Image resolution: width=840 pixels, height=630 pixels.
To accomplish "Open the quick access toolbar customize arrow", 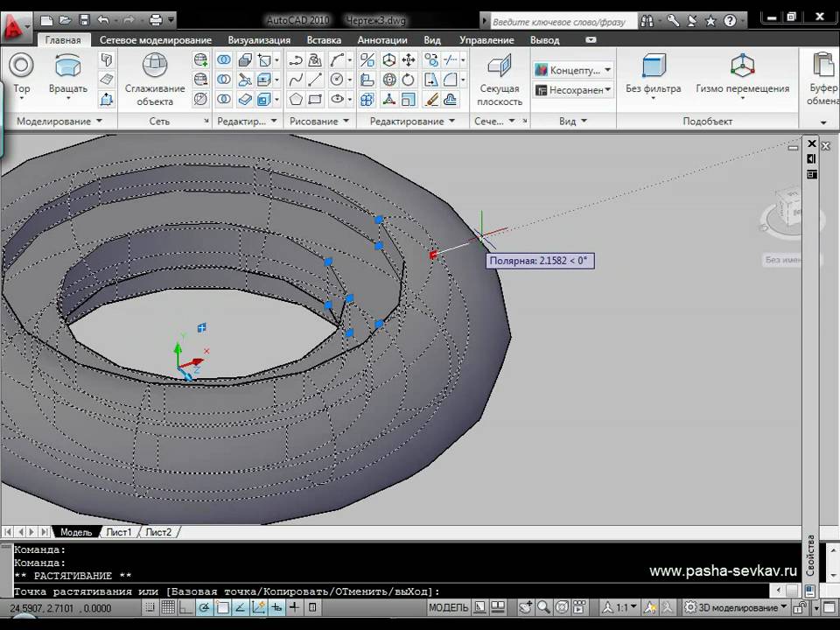I will 171,20.
